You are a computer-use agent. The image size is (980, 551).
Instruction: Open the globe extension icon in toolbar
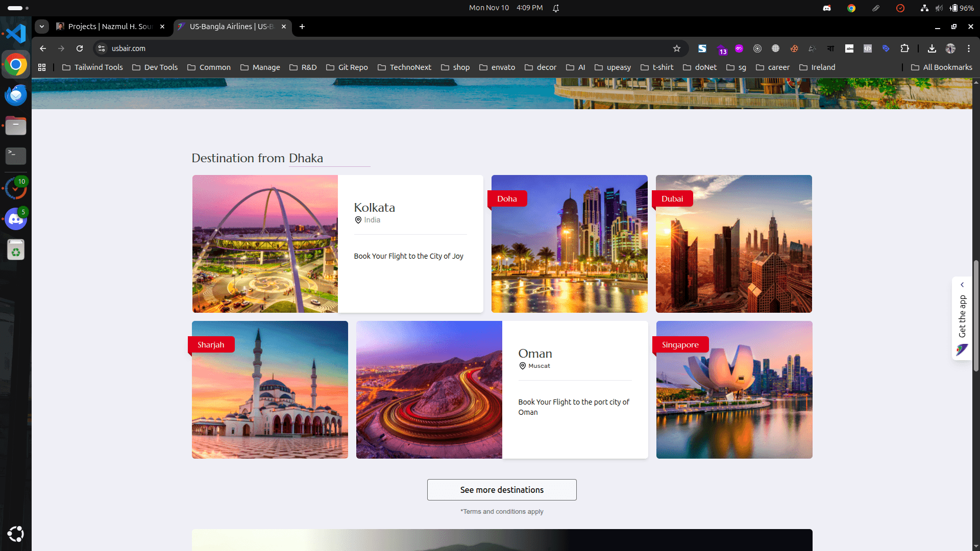[776, 48]
